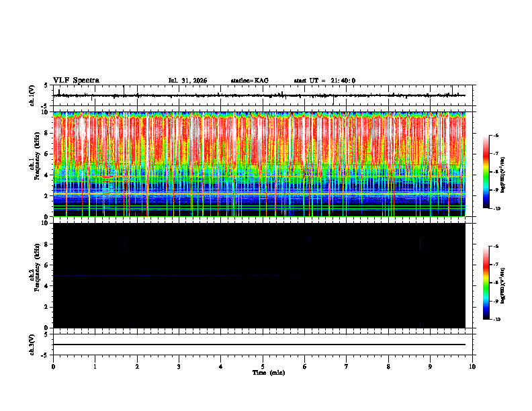
Task: Click the -10 label on ch.2 color bar
Action: coord(496,320)
